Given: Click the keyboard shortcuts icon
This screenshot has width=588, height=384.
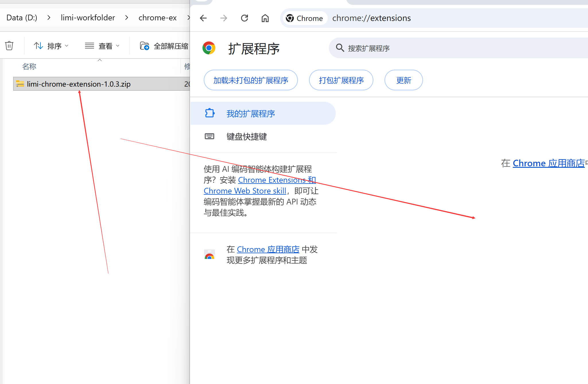Looking at the screenshot, I should pos(209,136).
